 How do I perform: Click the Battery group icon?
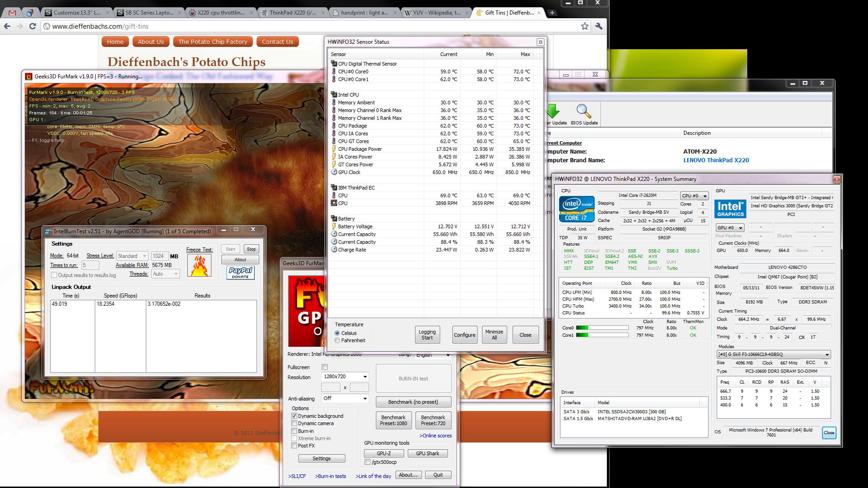(x=334, y=219)
